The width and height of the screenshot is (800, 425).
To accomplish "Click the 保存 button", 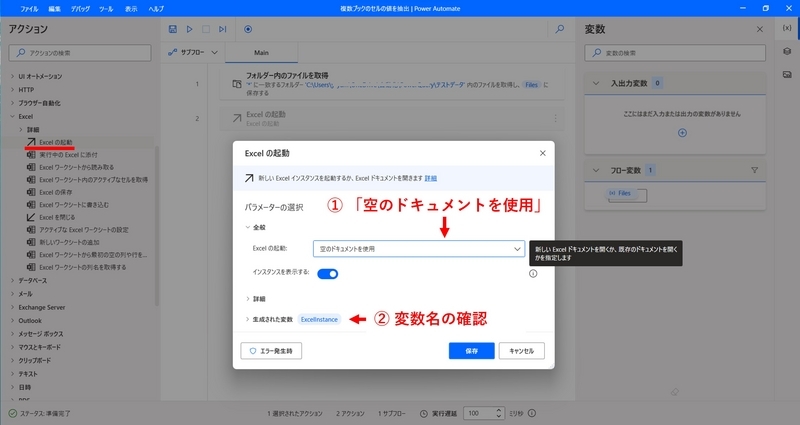I will (471, 351).
